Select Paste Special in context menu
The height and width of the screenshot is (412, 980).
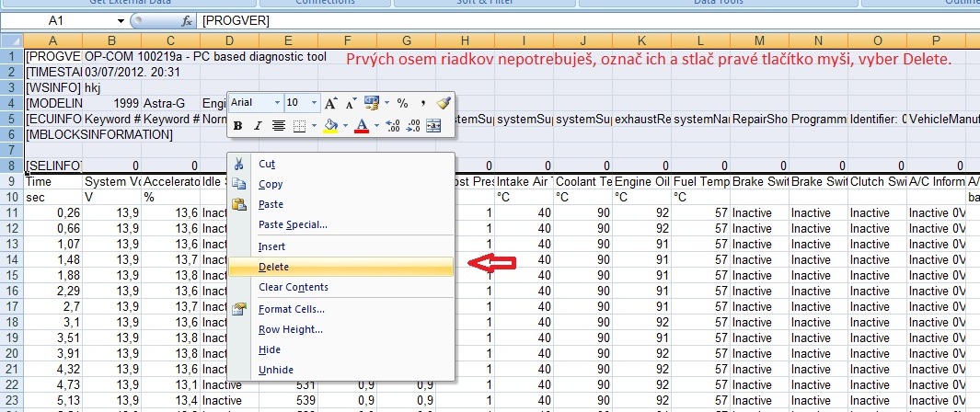tap(293, 224)
